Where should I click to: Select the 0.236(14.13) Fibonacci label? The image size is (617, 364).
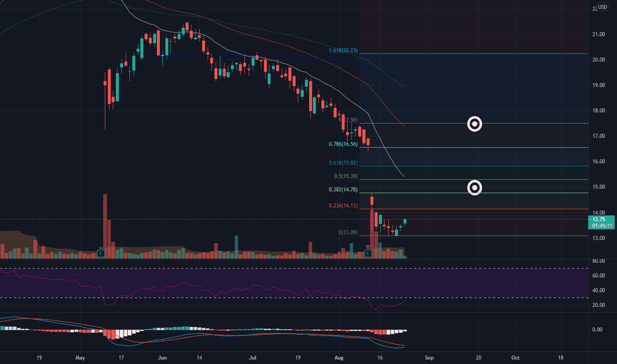(343, 205)
